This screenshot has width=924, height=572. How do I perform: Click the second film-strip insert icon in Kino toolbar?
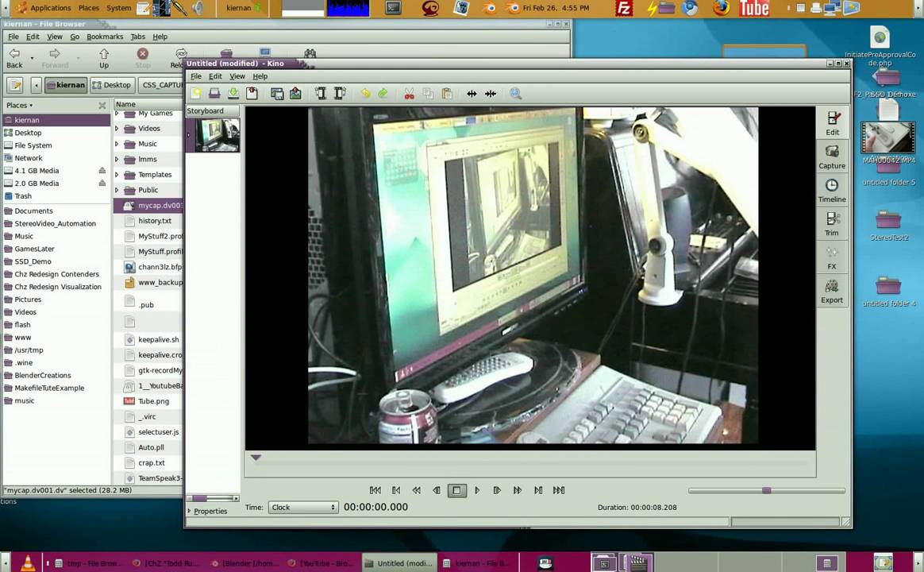tap(340, 93)
